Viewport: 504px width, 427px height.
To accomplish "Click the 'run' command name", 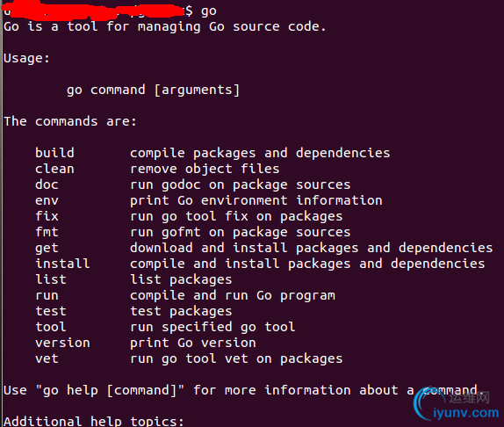I will pos(47,295).
